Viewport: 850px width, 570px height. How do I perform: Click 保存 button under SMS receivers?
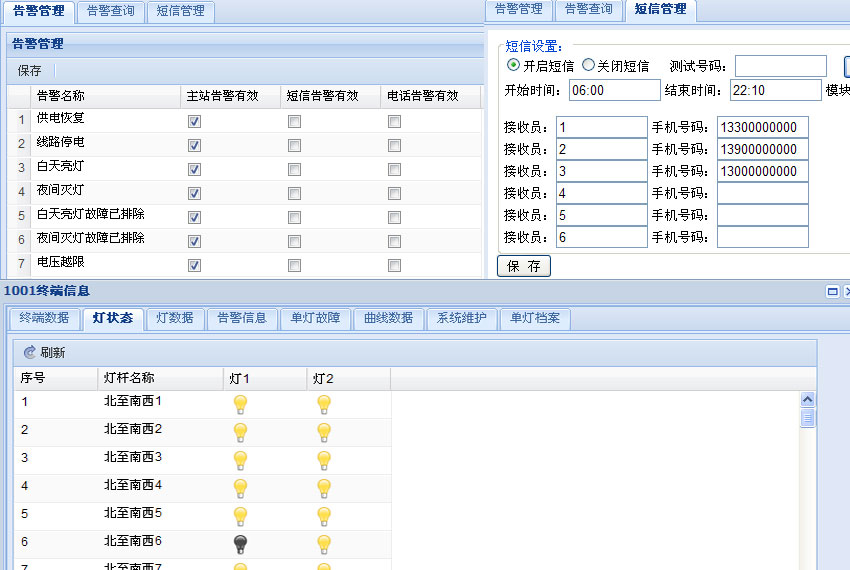pos(524,266)
